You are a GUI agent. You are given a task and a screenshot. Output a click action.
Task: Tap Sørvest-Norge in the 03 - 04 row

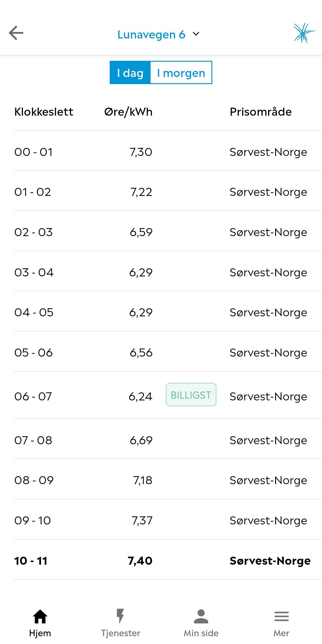[268, 273]
